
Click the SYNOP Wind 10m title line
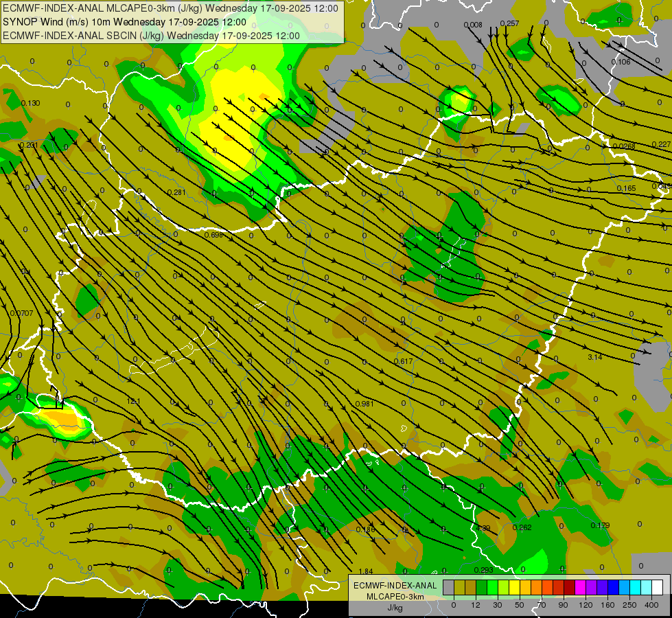(x=124, y=22)
